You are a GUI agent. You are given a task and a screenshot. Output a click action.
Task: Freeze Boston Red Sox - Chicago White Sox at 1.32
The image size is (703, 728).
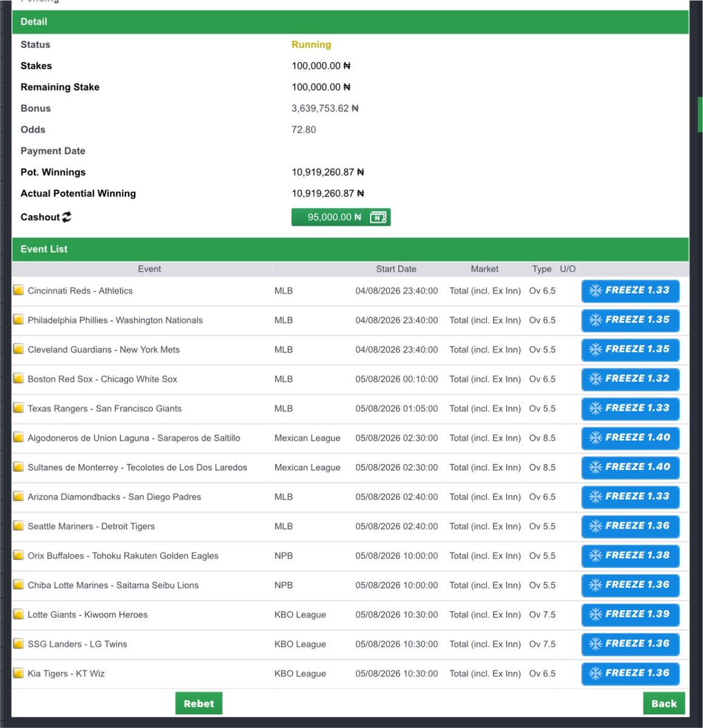[x=630, y=379]
